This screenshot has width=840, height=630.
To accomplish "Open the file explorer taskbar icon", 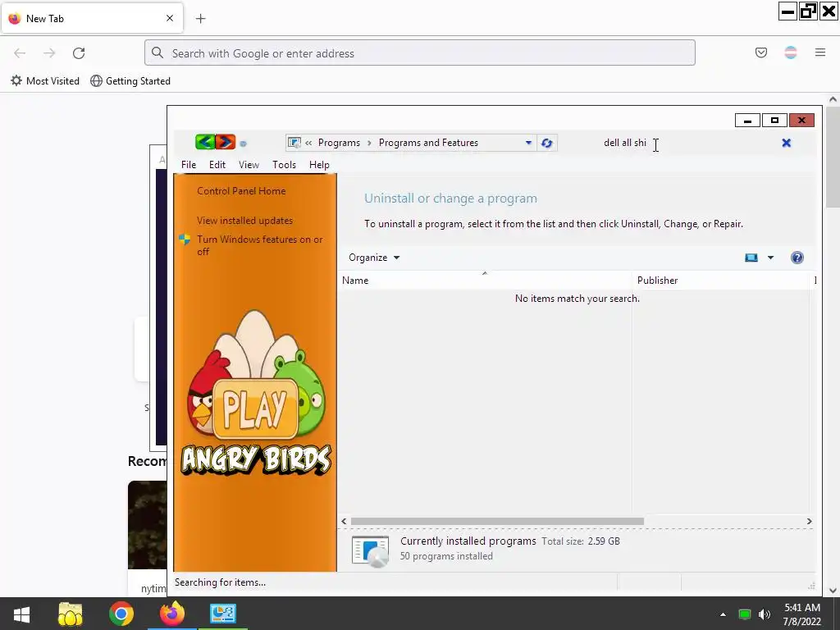I will pyautogui.click(x=71, y=614).
